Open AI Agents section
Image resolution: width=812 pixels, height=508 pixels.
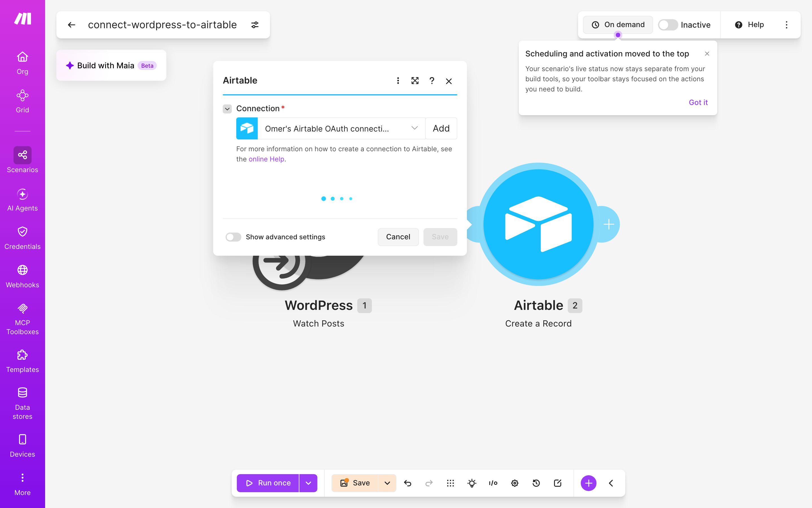coord(23,200)
